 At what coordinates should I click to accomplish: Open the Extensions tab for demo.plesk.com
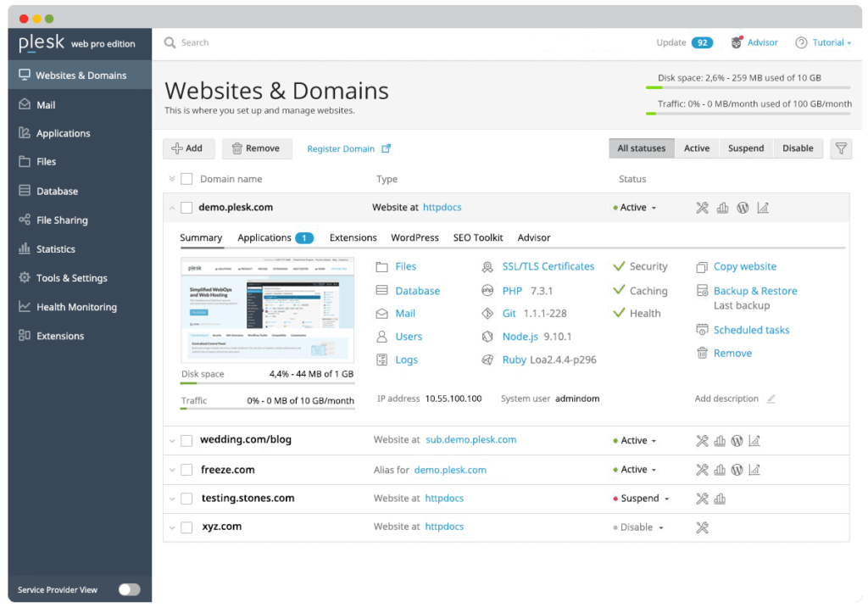353,237
